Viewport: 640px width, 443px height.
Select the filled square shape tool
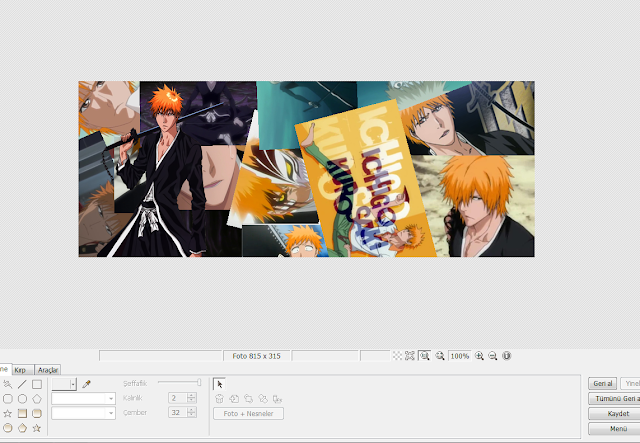pyautogui.click(x=22, y=413)
